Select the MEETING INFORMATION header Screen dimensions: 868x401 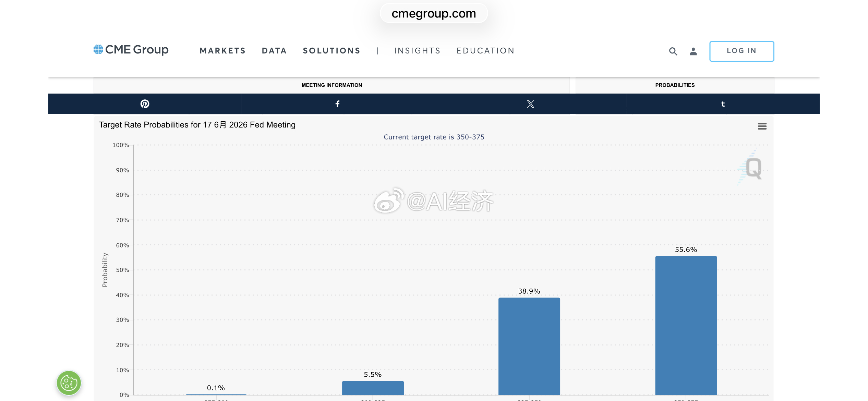point(331,85)
